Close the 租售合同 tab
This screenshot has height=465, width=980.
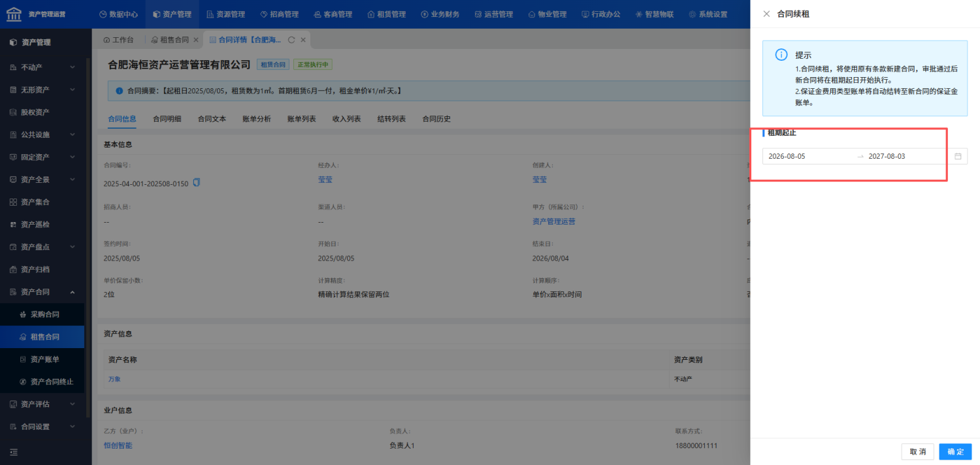[196, 40]
